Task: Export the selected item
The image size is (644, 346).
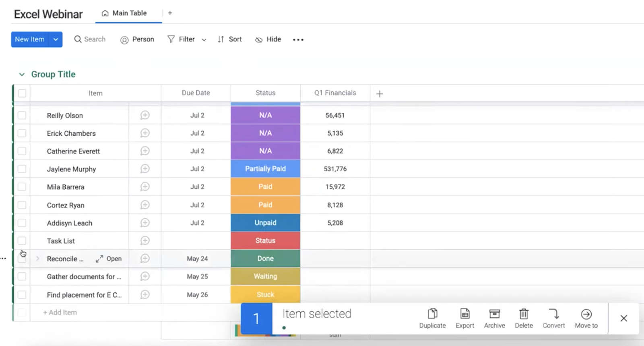Action: (465, 318)
